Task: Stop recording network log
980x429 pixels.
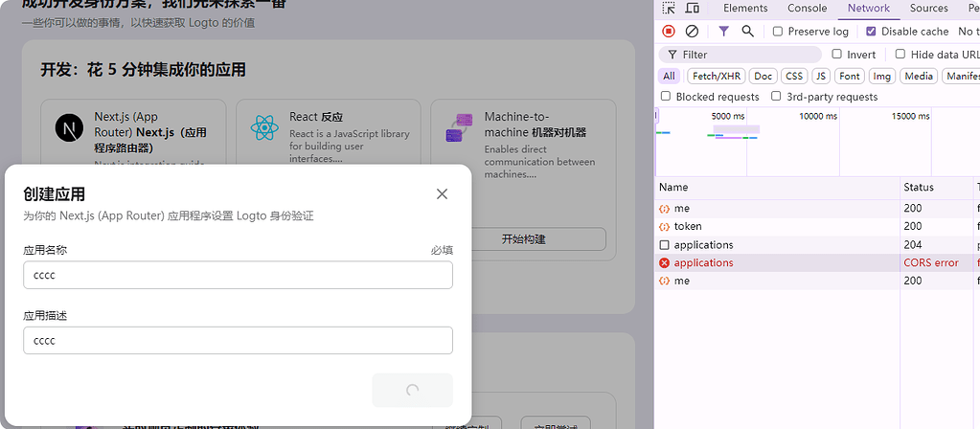Action: pos(669,32)
